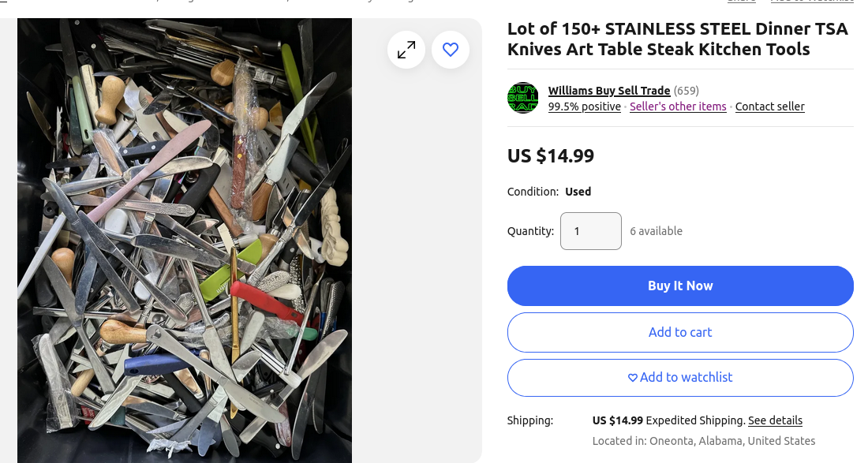Click the Expedited Shipping cost text
The image size is (868, 463).
point(668,420)
